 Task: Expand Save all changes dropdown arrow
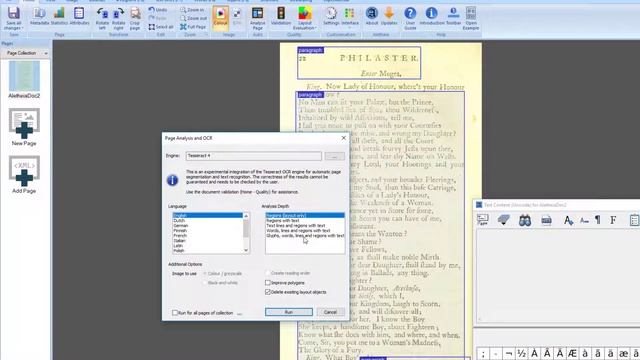(x=22, y=29)
